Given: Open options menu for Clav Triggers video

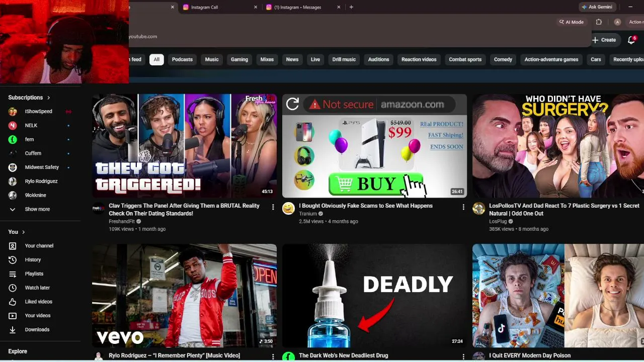Looking at the screenshot, I should click(273, 207).
